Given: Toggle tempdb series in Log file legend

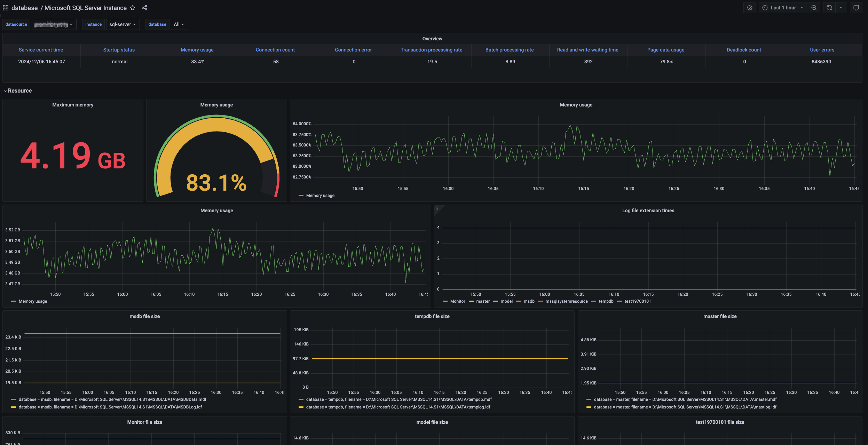Looking at the screenshot, I should tap(606, 301).
